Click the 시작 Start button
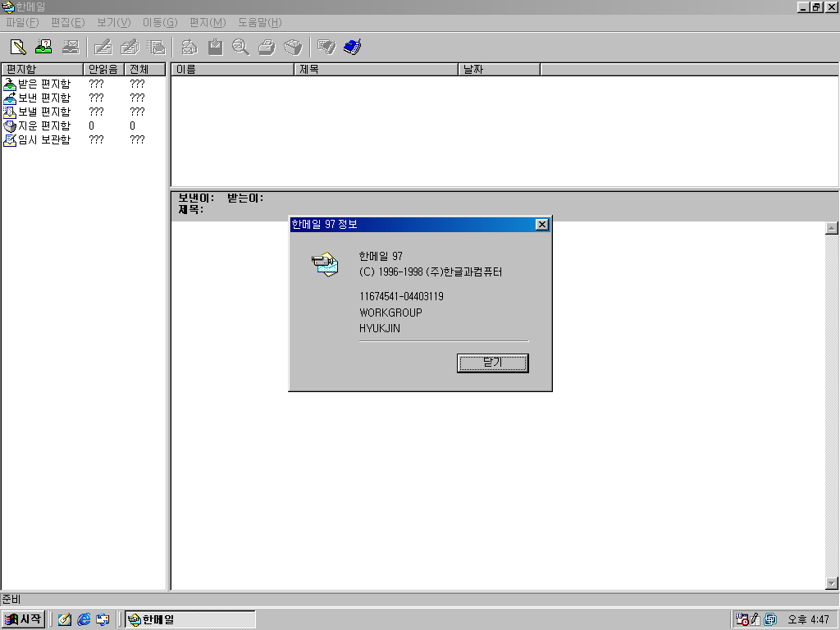This screenshot has width=840, height=630. click(23, 619)
